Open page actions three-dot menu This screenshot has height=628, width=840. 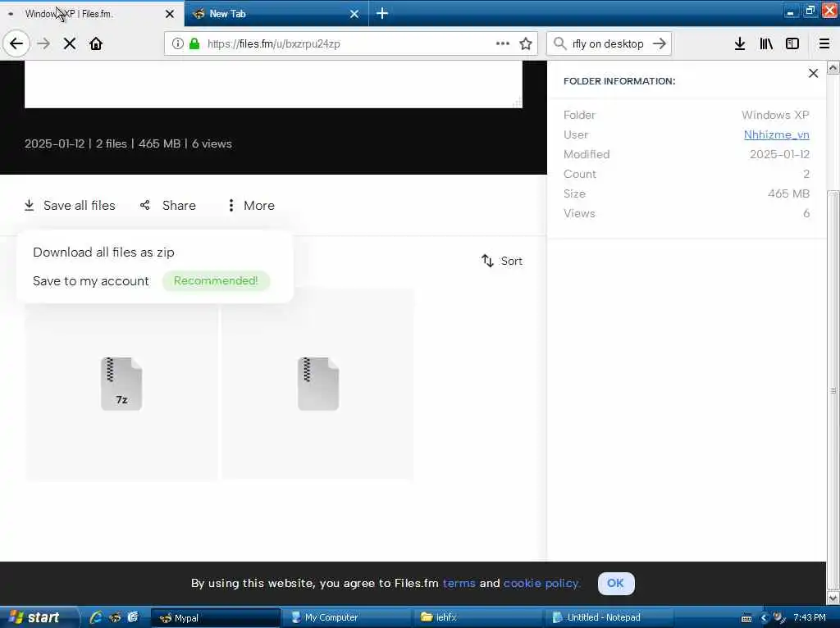(x=503, y=43)
